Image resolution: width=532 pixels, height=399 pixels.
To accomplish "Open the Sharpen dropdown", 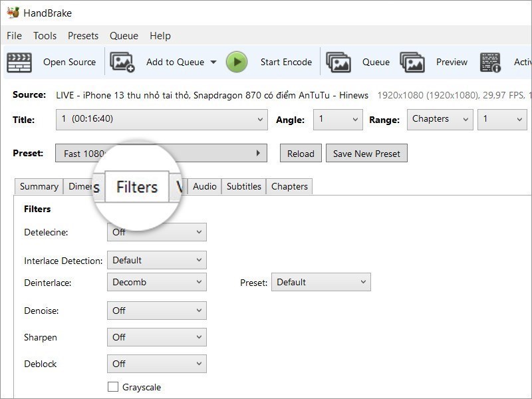I will point(157,337).
